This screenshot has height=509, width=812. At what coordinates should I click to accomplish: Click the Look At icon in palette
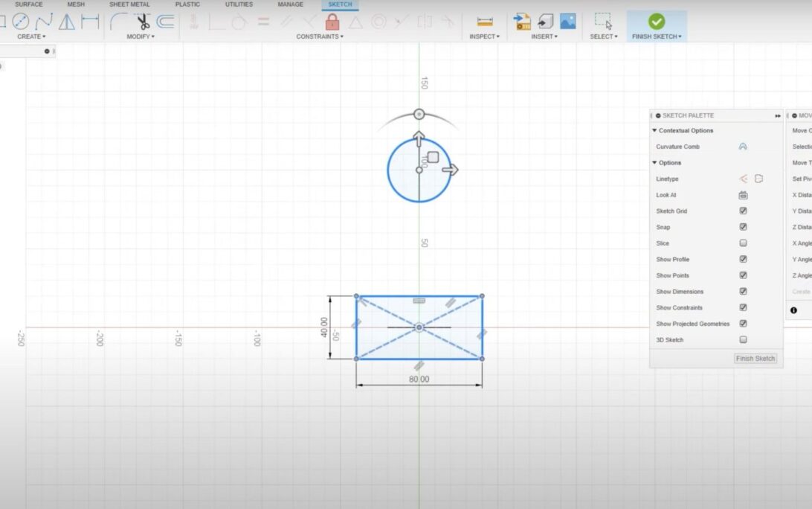coord(742,195)
